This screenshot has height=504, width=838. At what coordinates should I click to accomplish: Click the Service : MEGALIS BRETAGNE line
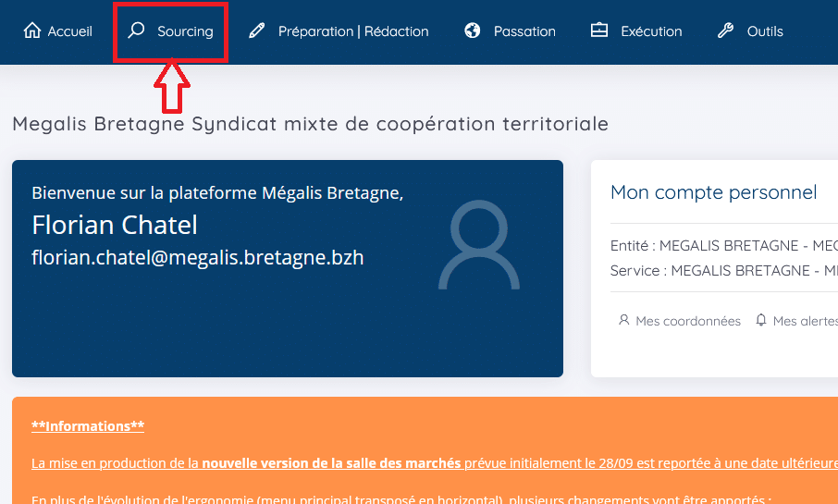point(724,270)
